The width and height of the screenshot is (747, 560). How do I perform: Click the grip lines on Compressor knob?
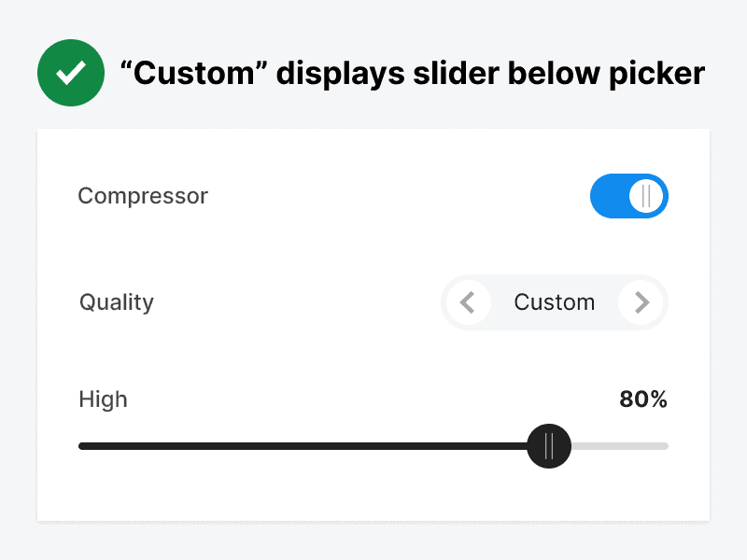coord(646,196)
